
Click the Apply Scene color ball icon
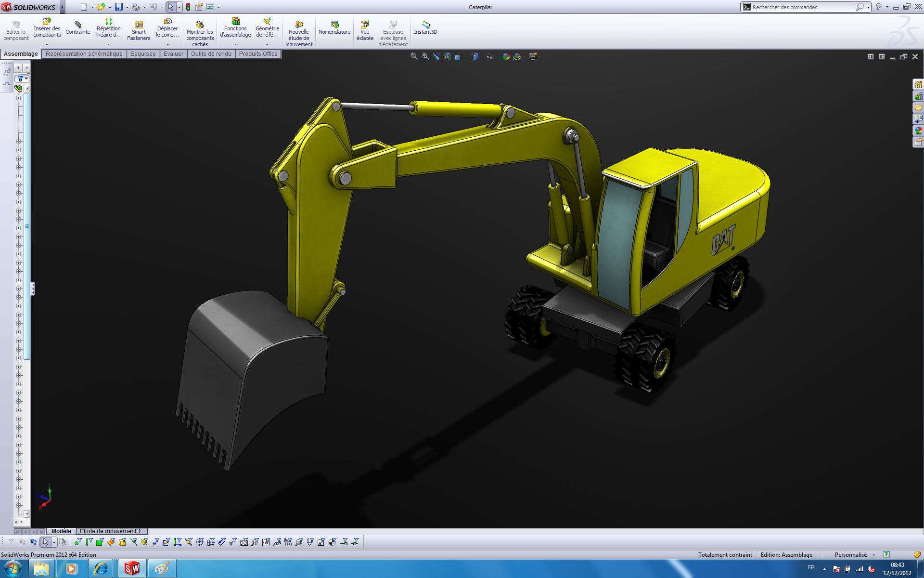coord(517,56)
